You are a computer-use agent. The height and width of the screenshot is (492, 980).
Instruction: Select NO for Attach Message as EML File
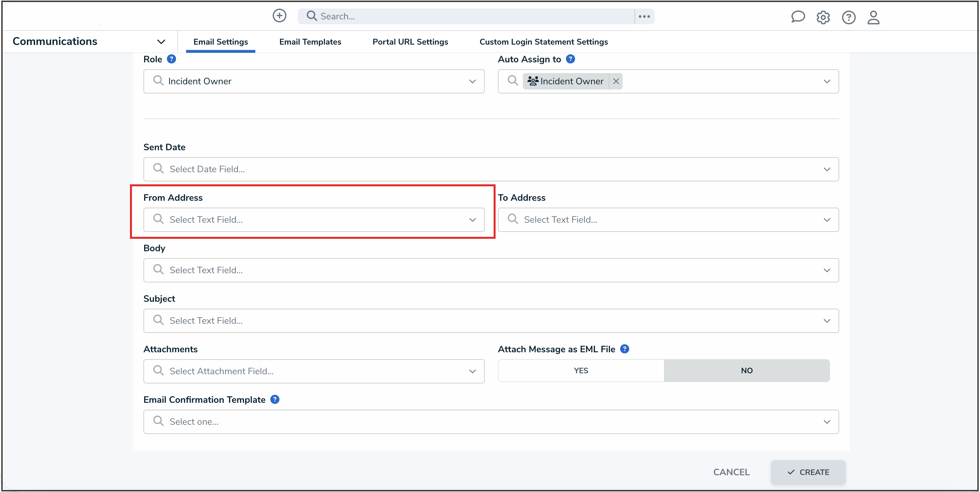(747, 370)
